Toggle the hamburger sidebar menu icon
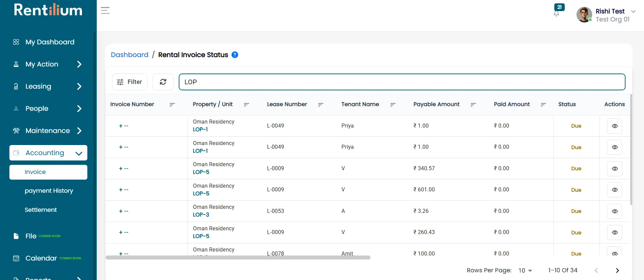Viewport: 644px width, 280px height. 105,10
